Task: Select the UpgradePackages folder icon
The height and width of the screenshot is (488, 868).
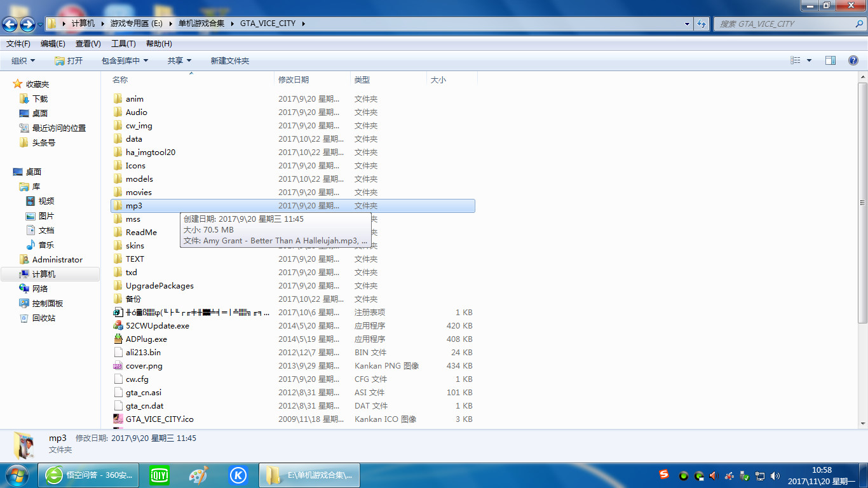Action: [118, 285]
